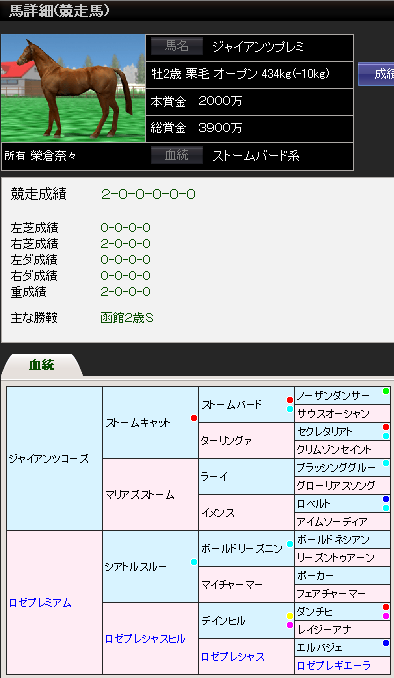This screenshot has width=394, height=678.
Task: Click the ストームキャット pedigree cell
Action: [151, 422]
